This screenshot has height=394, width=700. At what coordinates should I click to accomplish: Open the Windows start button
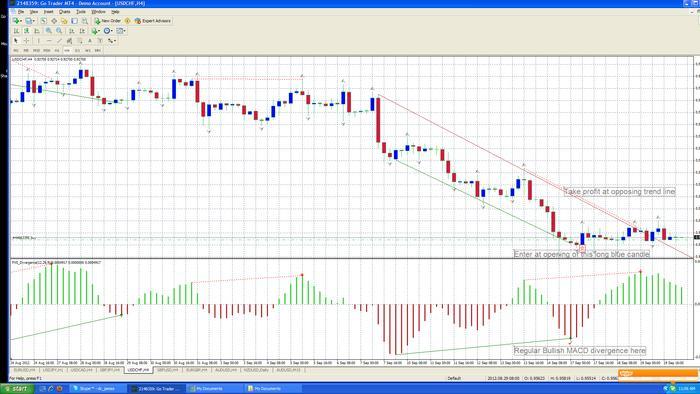coord(17,389)
